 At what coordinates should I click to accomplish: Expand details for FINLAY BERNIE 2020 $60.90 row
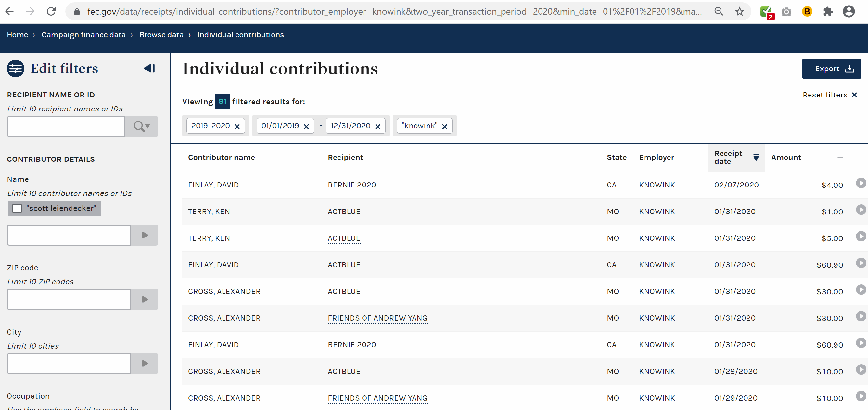point(861,343)
